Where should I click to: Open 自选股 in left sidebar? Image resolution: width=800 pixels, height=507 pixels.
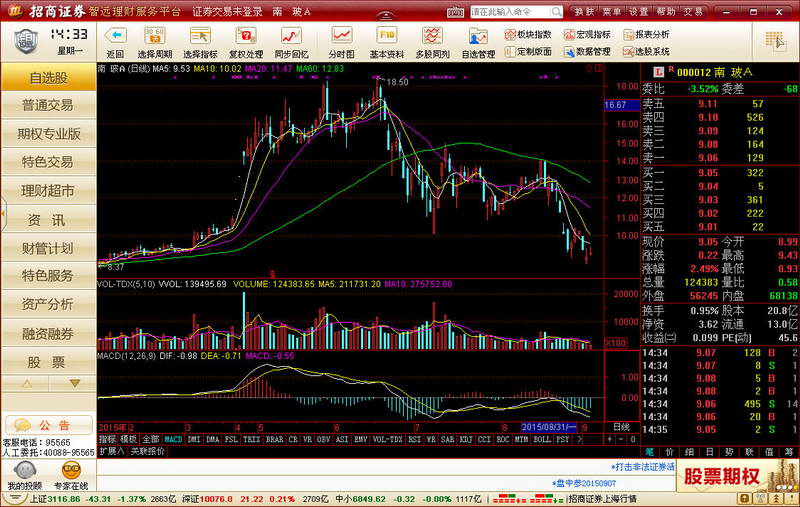click(x=48, y=77)
